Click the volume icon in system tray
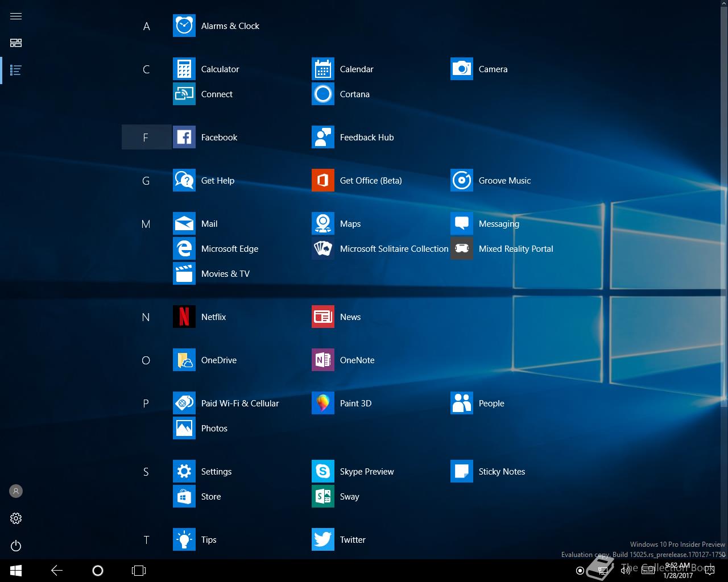Image resolution: width=728 pixels, height=582 pixels. (x=625, y=571)
